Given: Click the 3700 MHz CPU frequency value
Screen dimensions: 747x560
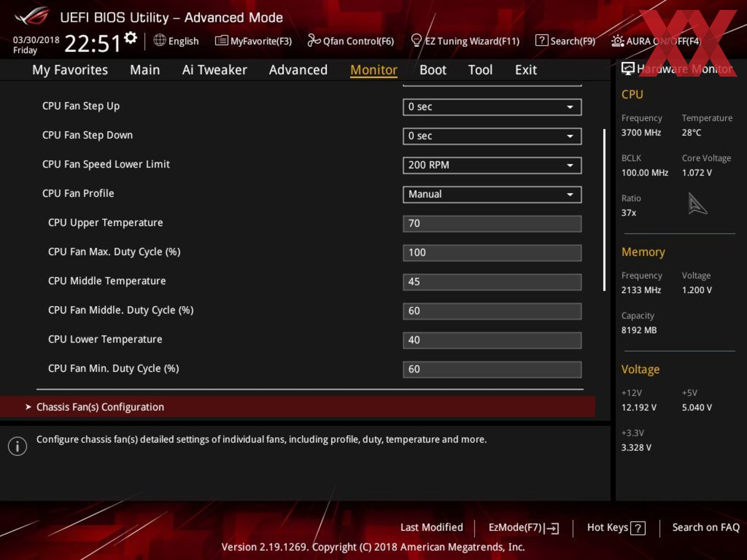Looking at the screenshot, I should click(x=641, y=132).
